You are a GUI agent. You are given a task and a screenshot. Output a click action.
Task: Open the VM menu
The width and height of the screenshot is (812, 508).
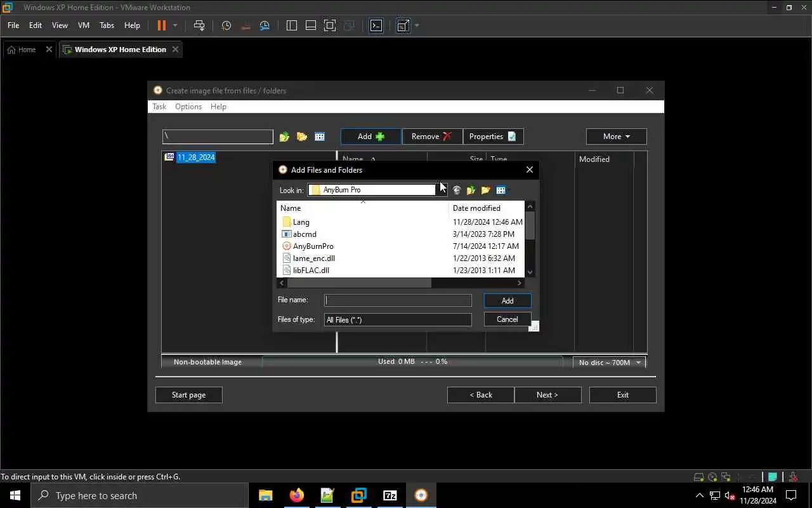click(83, 25)
